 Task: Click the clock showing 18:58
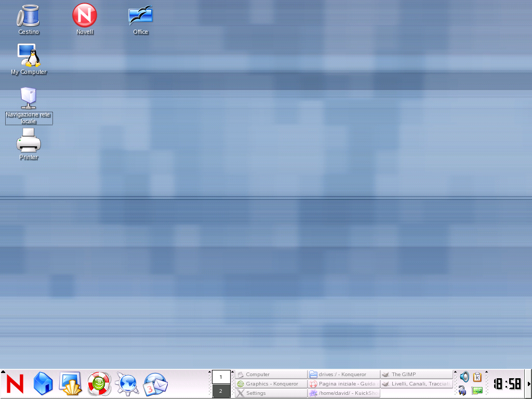click(x=507, y=383)
